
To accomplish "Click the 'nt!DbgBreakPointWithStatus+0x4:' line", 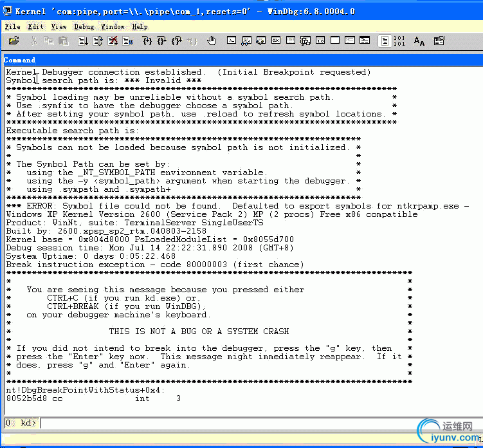I will click(x=86, y=390).
